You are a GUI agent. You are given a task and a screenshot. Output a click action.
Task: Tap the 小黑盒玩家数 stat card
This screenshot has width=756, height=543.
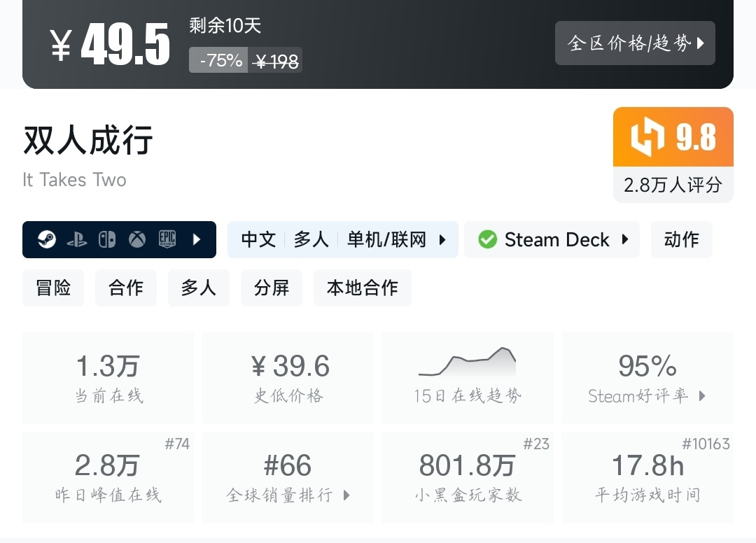point(467,478)
